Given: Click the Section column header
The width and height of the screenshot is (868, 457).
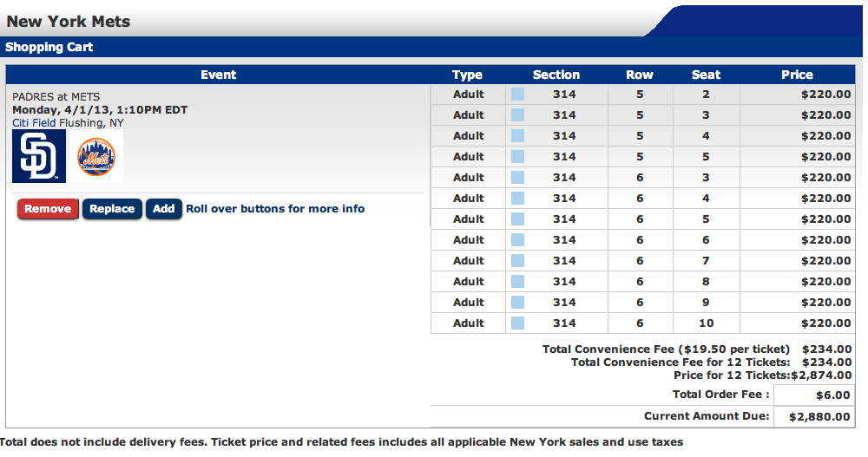Looking at the screenshot, I should click(x=556, y=75).
